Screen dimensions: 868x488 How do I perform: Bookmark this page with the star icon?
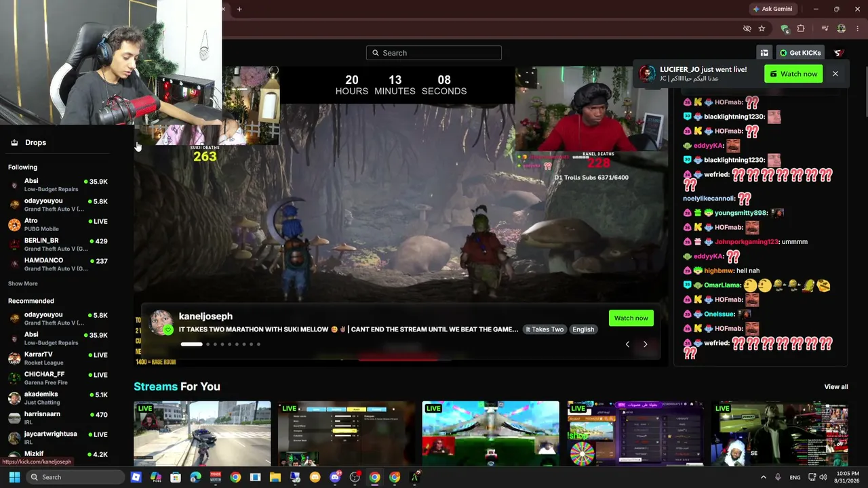pyautogui.click(x=762, y=28)
